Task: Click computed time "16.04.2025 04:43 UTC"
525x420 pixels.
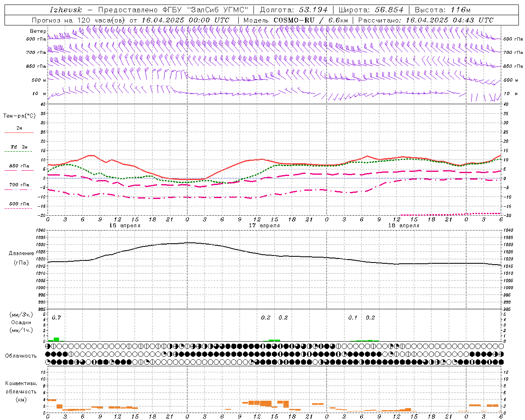Action: tap(450, 20)
